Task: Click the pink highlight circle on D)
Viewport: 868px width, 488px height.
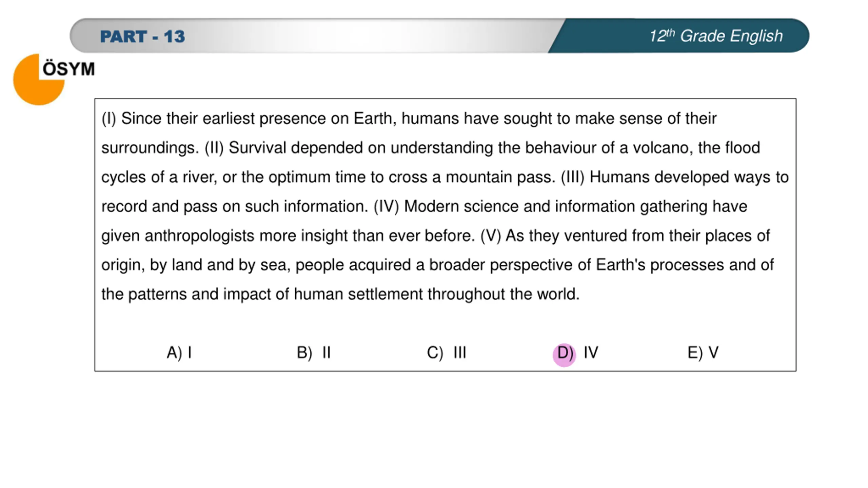Action: [x=564, y=354]
